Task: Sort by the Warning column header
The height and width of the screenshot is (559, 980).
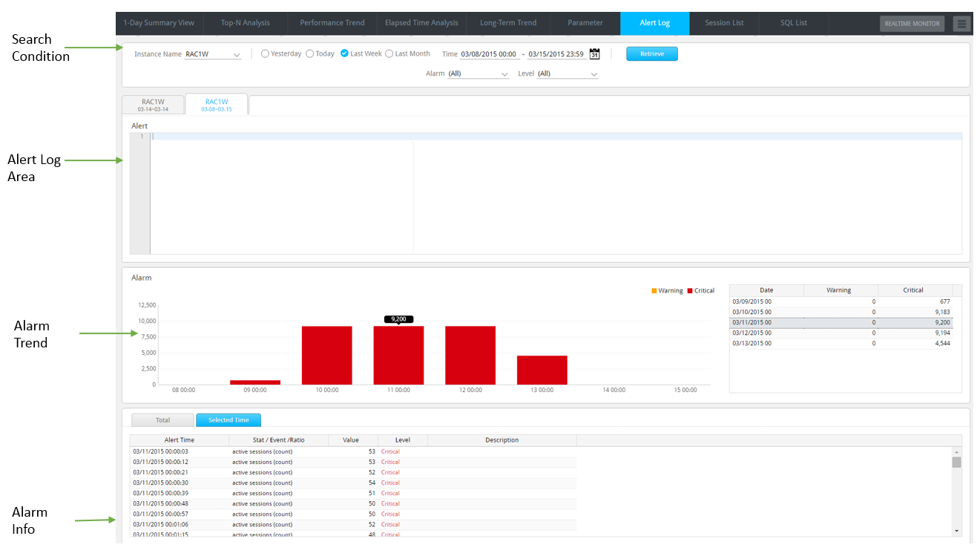Action: tap(841, 290)
